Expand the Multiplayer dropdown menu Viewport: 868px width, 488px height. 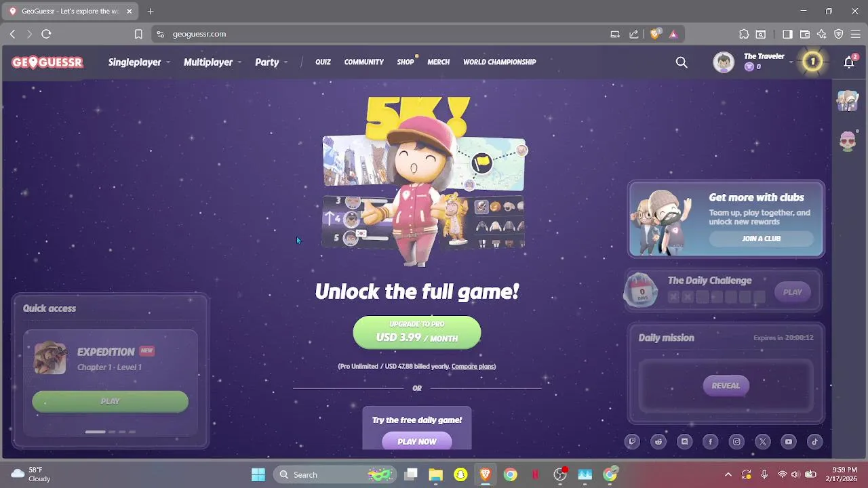click(212, 62)
